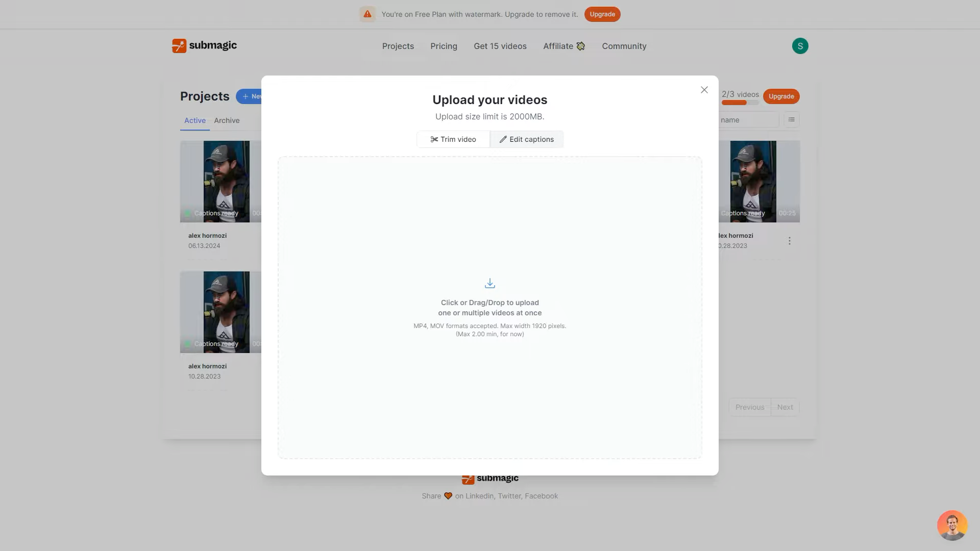Click the Affiliate badge icon
The height and width of the screenshot is (551, 980).
(581, 46)
